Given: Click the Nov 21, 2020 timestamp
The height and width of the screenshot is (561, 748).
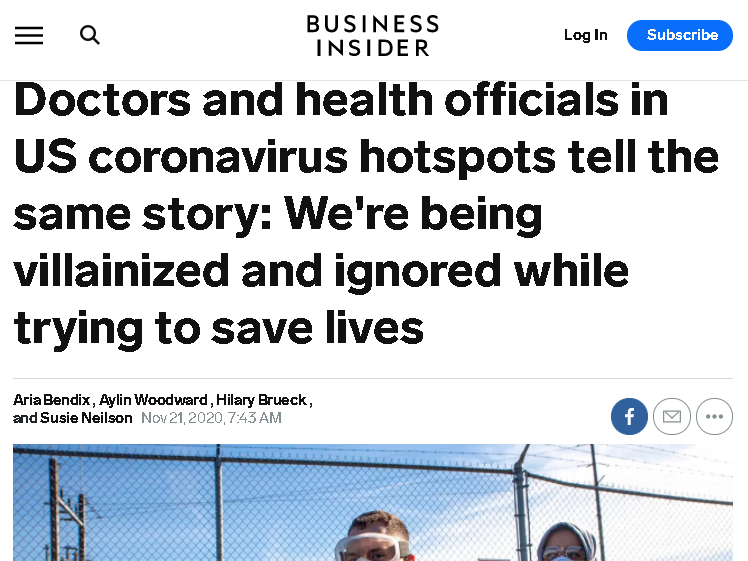Looking at the screenshot, I should click(211, 418).
